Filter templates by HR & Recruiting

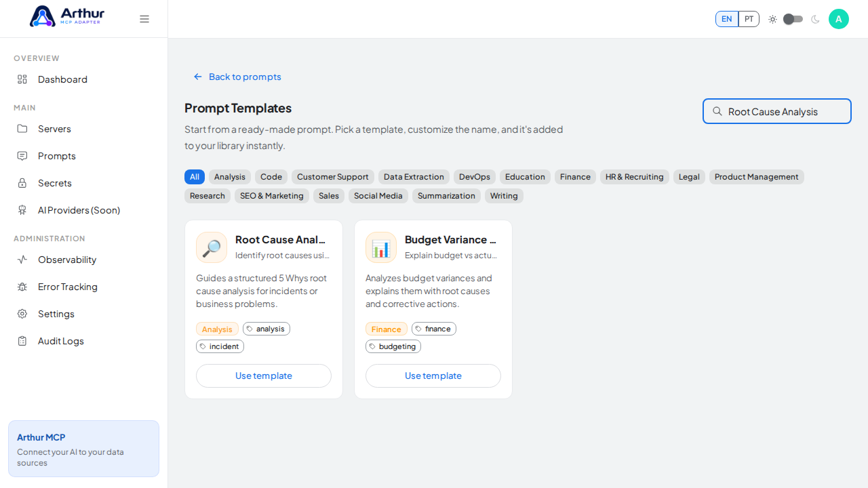click(x=635, y=177)
